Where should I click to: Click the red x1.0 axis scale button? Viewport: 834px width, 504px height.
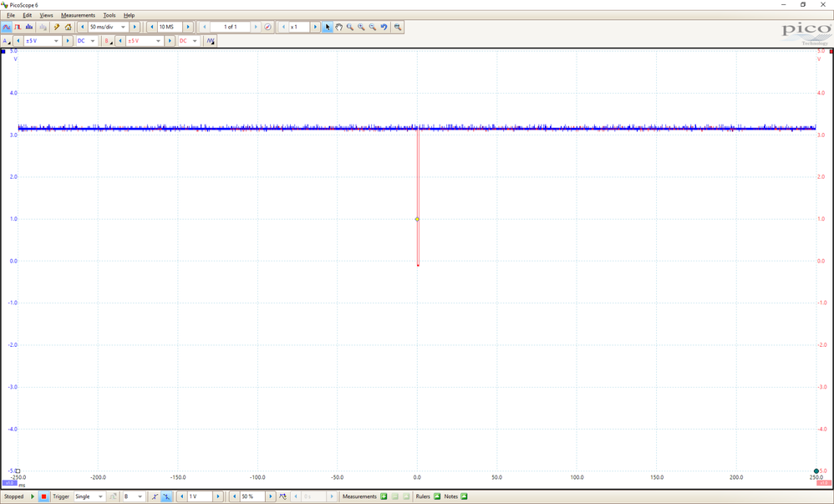[x=824, y=483]
